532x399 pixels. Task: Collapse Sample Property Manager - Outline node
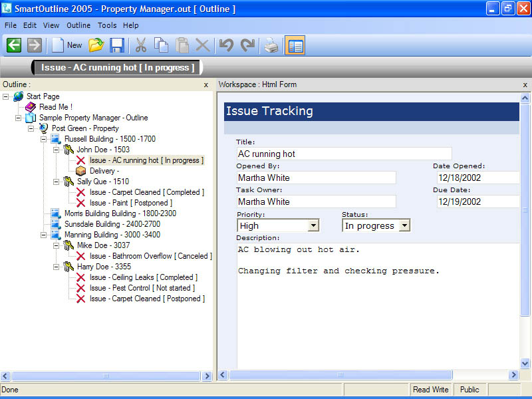[19, 118]
